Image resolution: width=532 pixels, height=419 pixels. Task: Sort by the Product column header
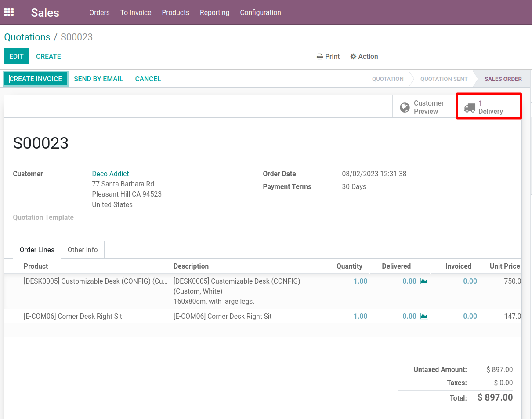pos(36,266)
